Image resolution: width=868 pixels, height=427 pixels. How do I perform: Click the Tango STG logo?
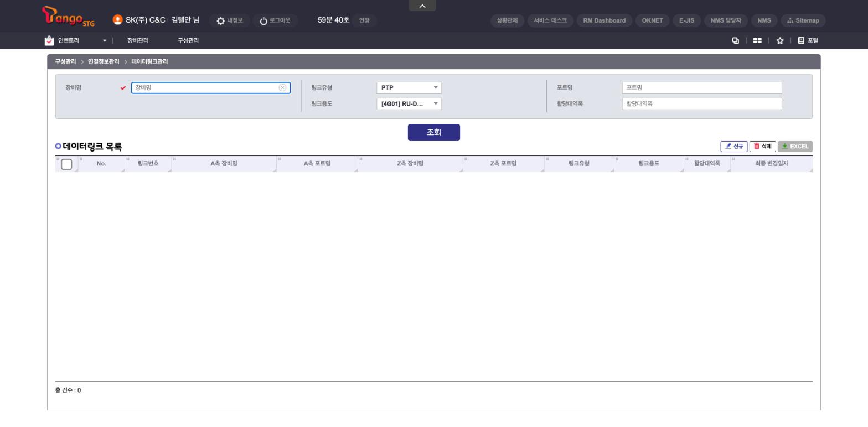coord(69,17)
